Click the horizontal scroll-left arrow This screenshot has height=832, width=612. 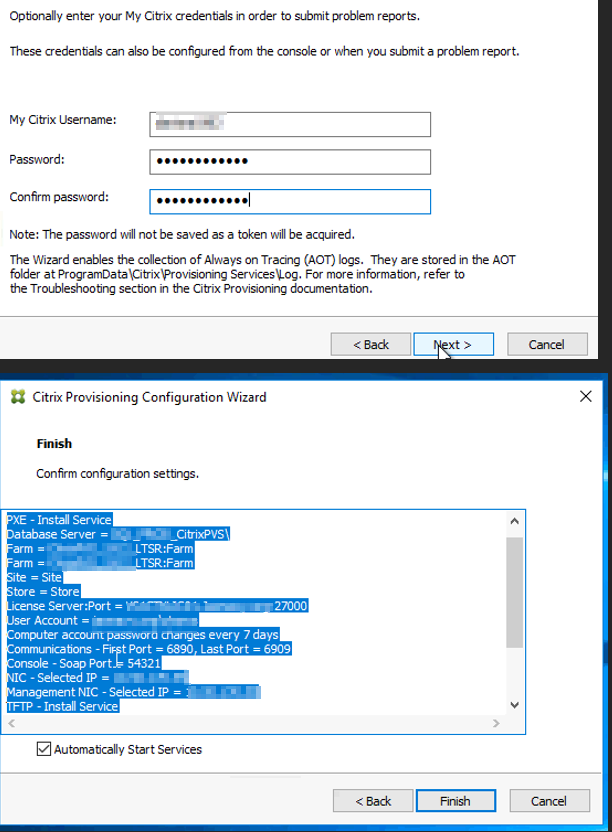(12, 723)
